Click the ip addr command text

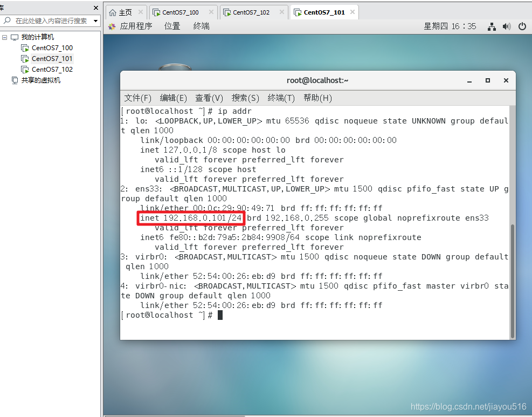235,111
